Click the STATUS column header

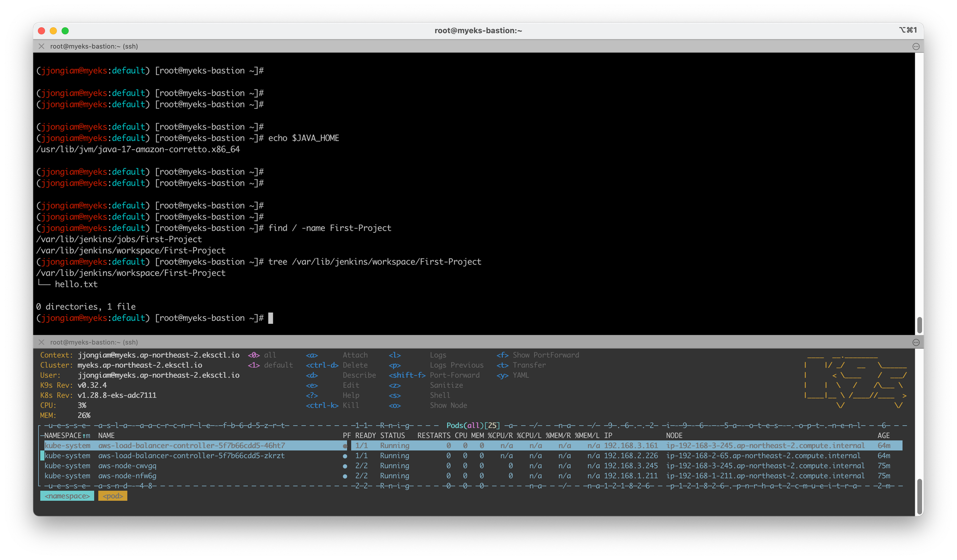click(392, 436)
